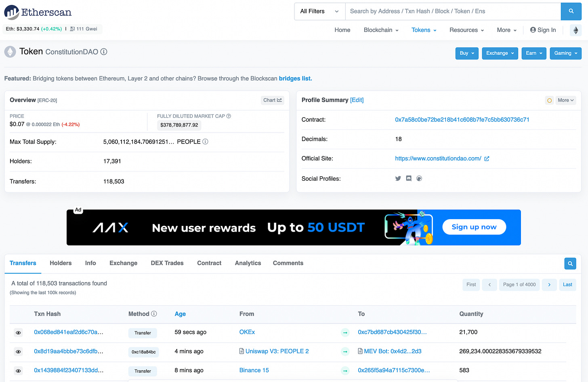Click the contract file icon by MEV Bot
Viewport: 588px width, 382px height.
[360, 351]
